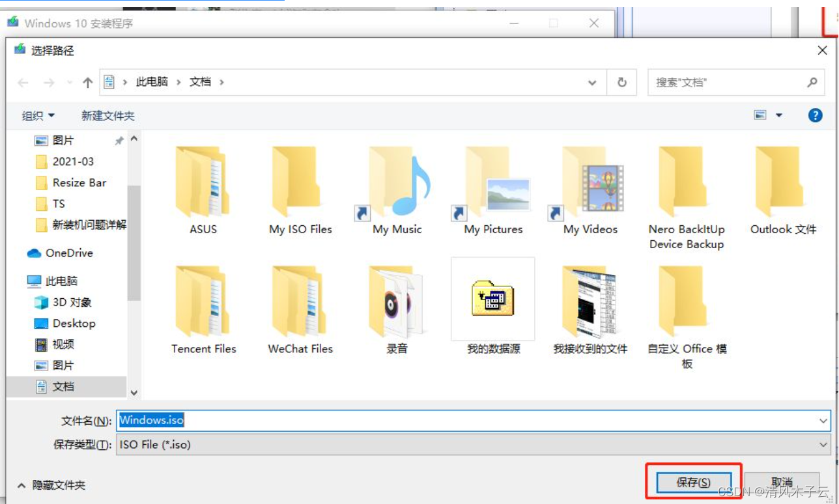Image resolution: width=839 pixels, height=504 pixels.
Task: Open the My Music shortcut folder
Action: (397, 190)
